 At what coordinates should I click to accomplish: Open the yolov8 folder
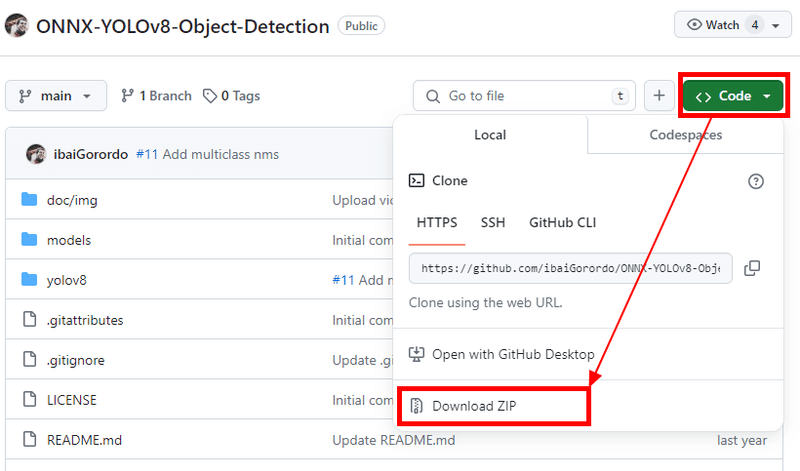(67, 280)
